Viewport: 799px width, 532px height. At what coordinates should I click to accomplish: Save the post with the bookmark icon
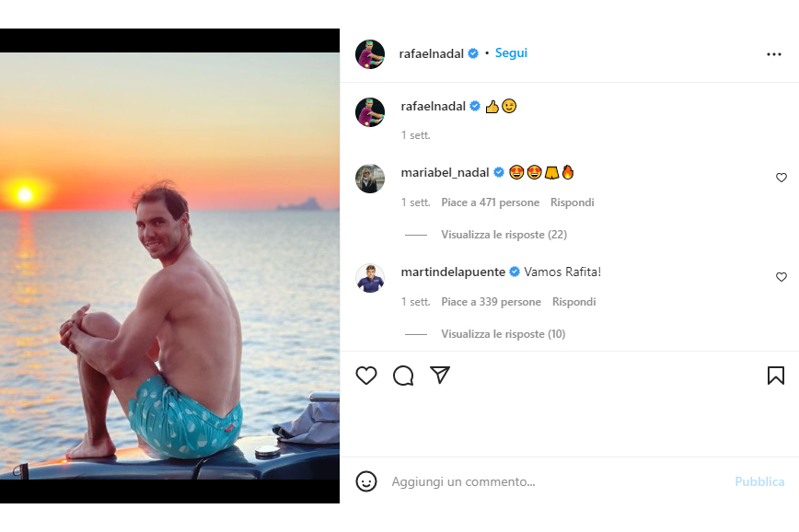point(775,376)
